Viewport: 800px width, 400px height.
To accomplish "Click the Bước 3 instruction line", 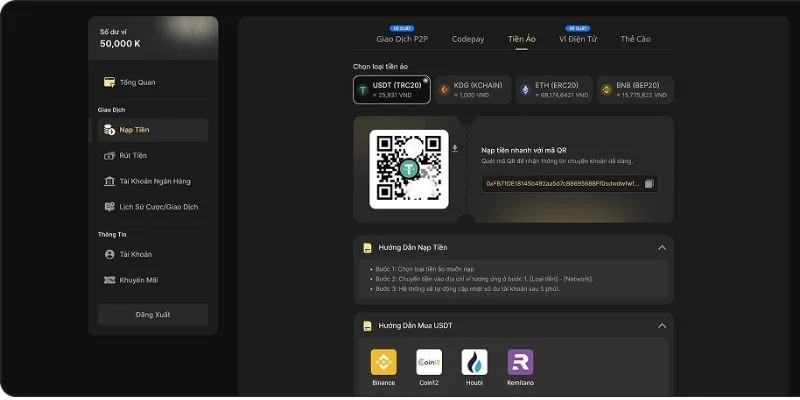I will coord(467,289).
